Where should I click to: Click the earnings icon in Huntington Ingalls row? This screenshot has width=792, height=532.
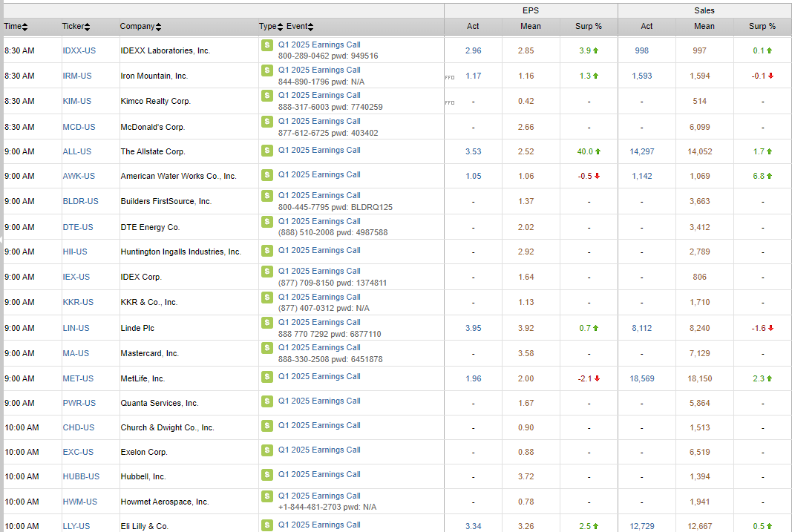(267, 251)
